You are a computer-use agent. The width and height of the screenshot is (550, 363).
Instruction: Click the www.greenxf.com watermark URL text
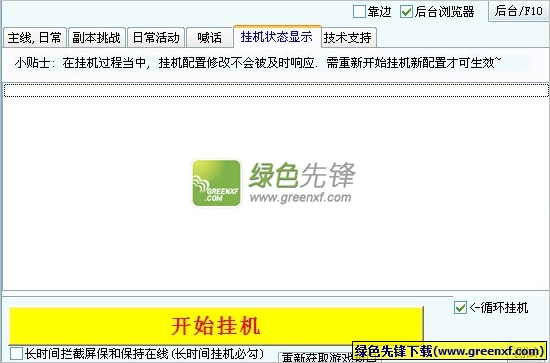coord(301,197)
